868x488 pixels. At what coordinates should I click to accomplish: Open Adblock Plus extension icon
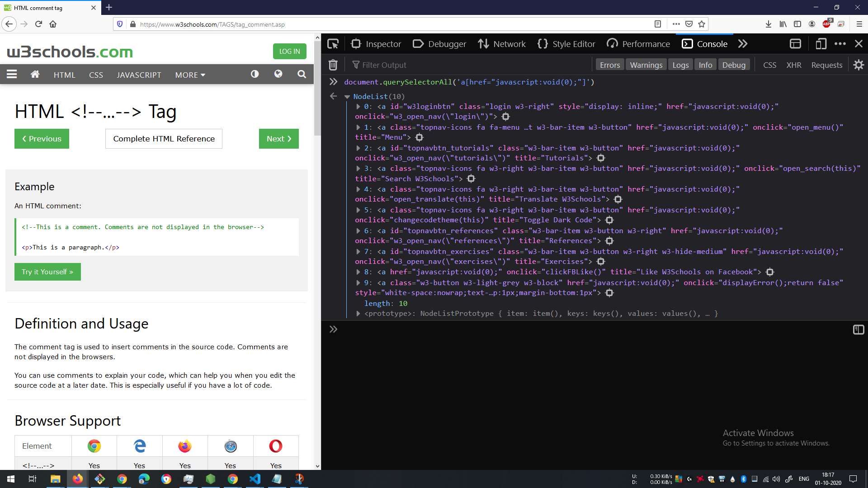[827, 24]
